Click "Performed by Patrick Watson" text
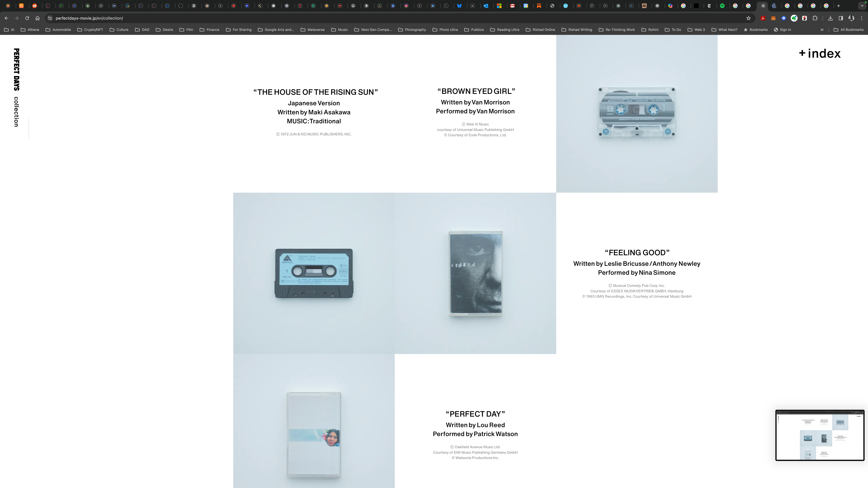This screenshot has height=488, width=868. coord(475,434)
